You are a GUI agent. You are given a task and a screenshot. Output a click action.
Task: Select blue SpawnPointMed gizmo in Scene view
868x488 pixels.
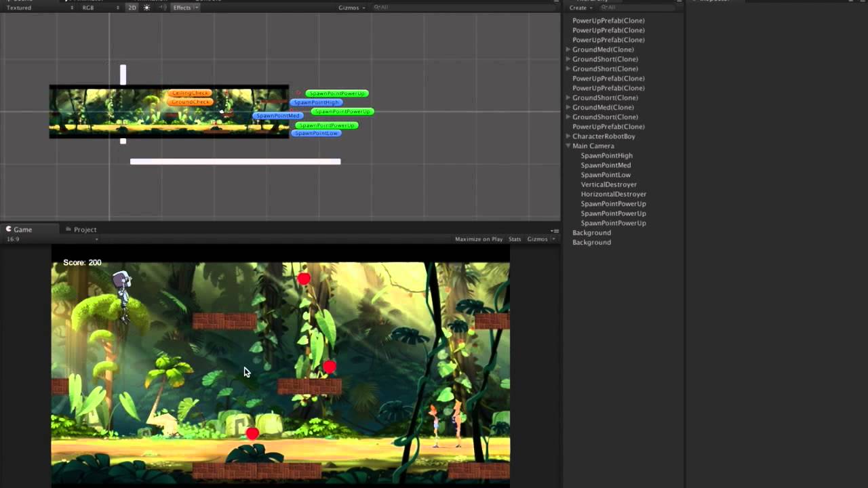click(x=277, y=115)
